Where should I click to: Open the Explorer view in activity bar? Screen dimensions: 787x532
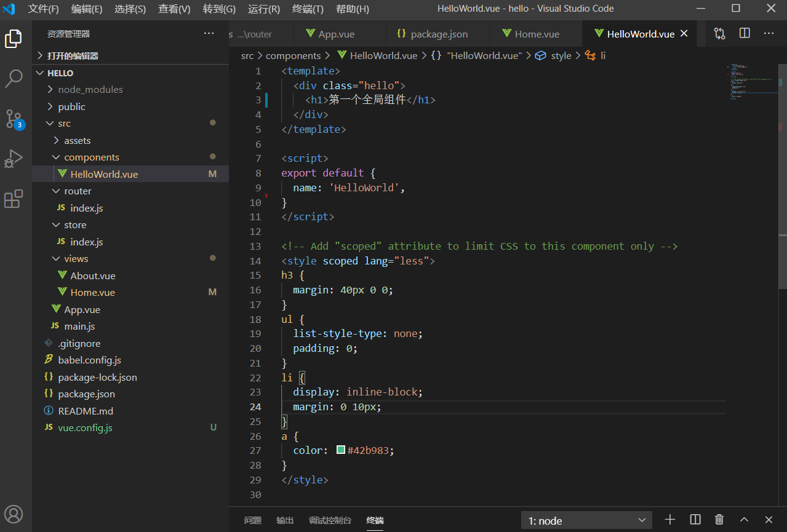[14, 39]
